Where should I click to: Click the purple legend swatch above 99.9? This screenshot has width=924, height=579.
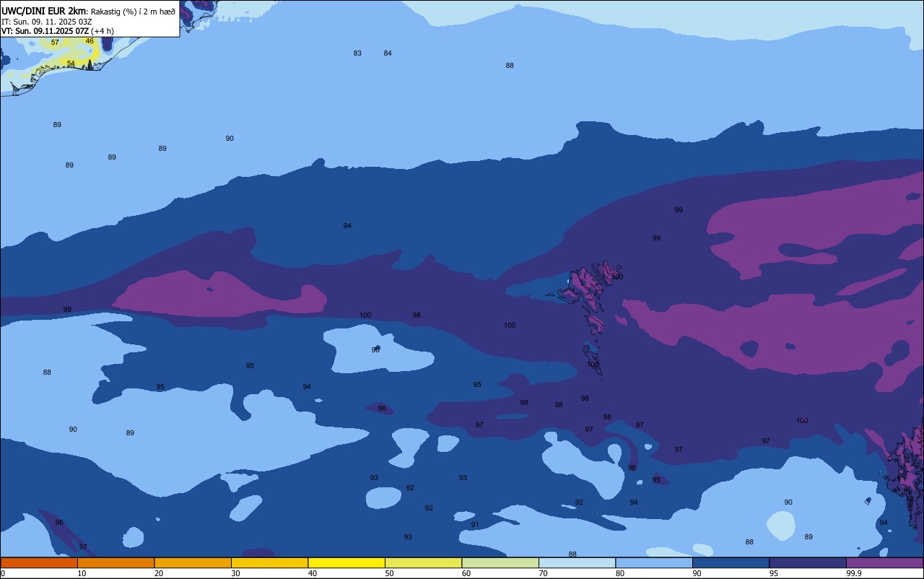[884, 562]
